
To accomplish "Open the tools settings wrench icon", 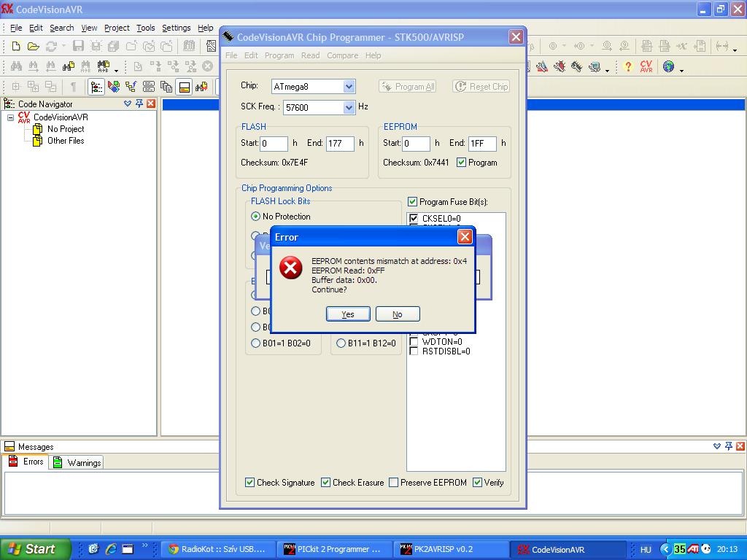I will point(542,66).
